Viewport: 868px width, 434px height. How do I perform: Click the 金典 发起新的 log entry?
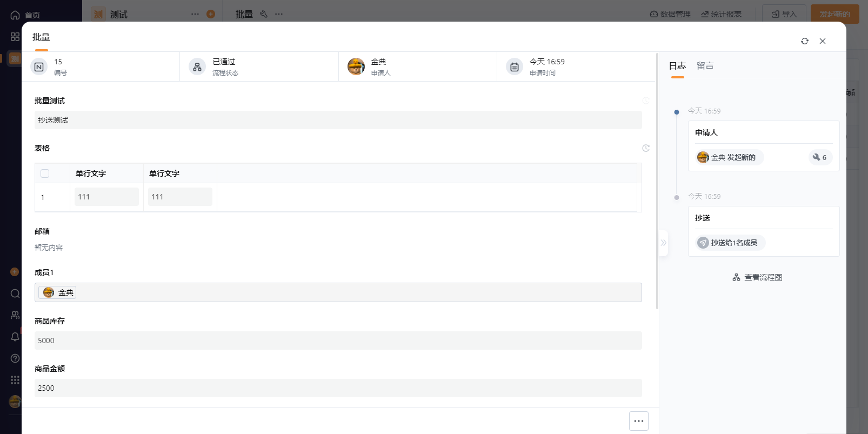pyautogui.click(x=729, y=157)
